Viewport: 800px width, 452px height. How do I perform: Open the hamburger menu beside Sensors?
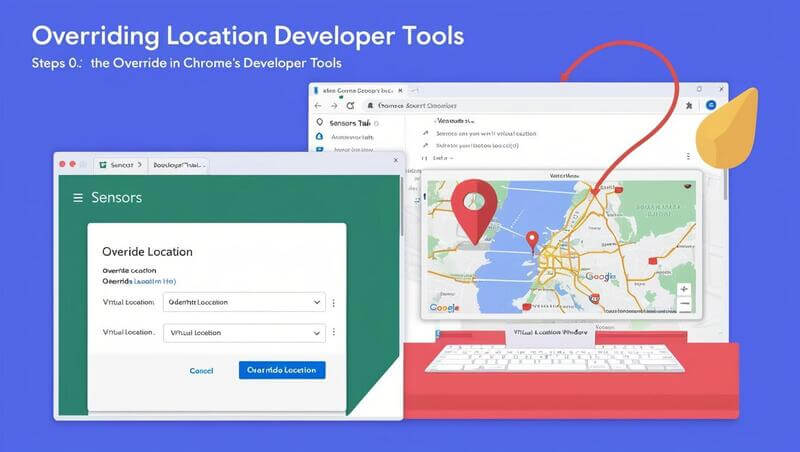click(78, 197)
